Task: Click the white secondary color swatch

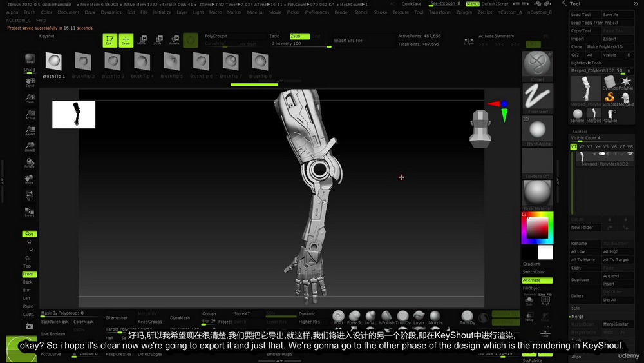Action: click(x=545, y=252)
